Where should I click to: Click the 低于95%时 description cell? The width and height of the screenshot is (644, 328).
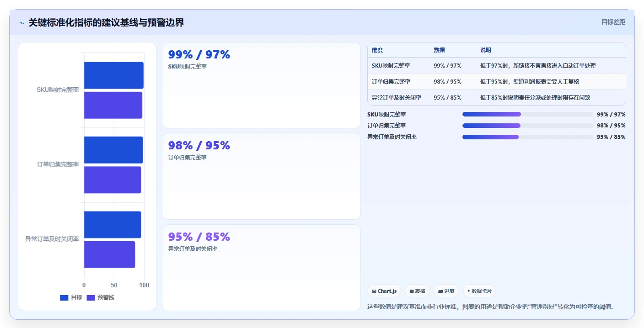coord(530,82)
